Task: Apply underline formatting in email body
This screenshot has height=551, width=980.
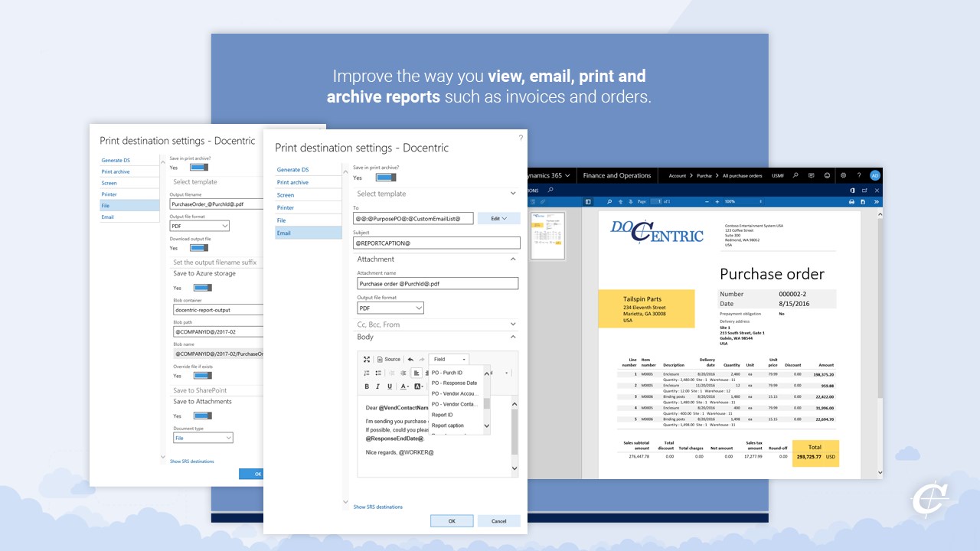Action: click(390, 386)
